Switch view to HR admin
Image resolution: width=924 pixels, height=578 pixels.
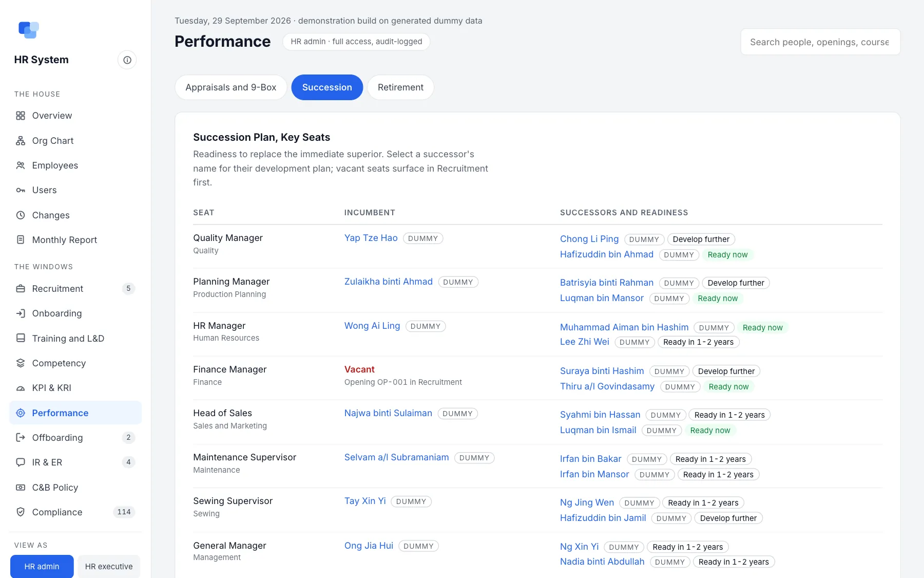pos(42,566)
